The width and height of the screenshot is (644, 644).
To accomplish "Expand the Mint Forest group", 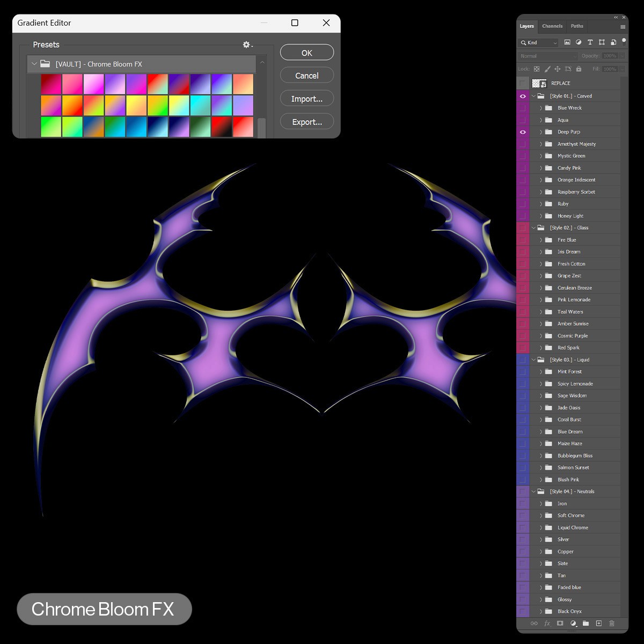I will click(x=541, y=371).
